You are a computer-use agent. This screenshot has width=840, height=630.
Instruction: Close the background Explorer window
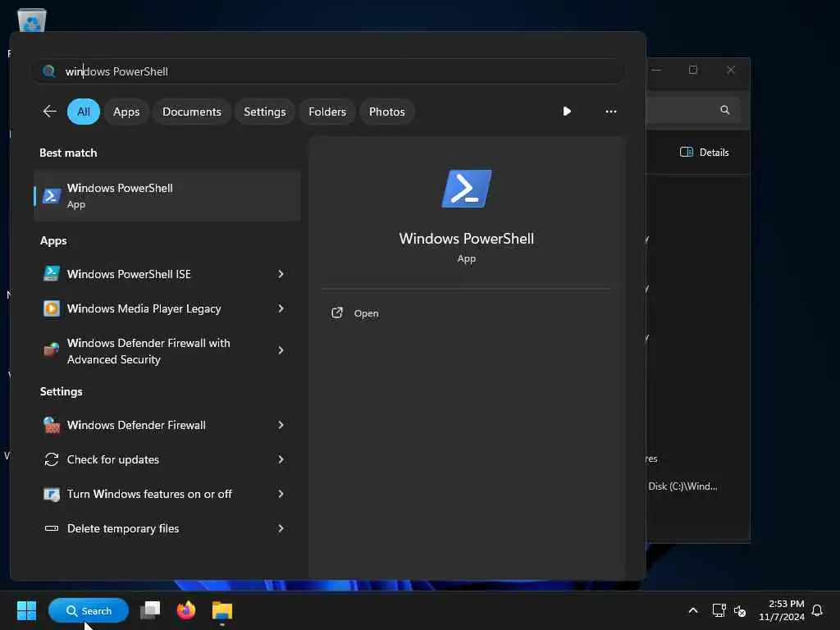coord(730,70)
